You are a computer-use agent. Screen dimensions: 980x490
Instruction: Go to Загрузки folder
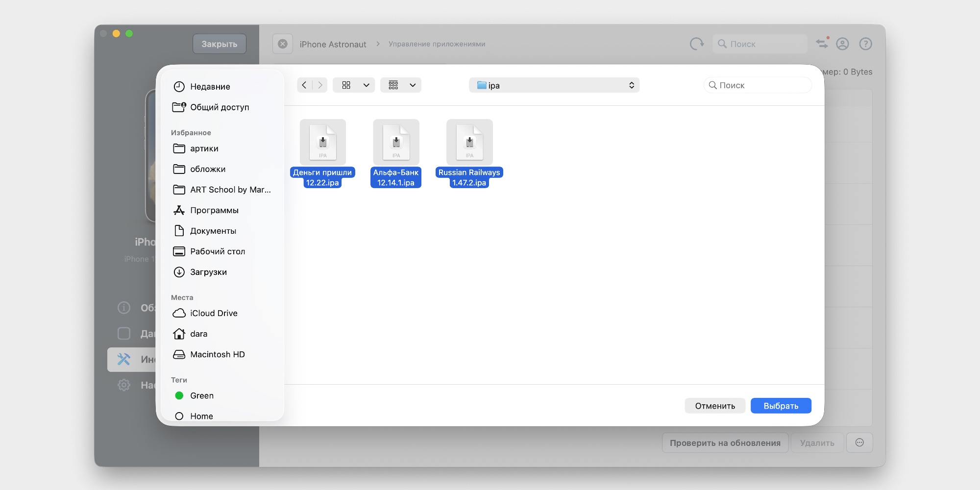pos(208,272)
